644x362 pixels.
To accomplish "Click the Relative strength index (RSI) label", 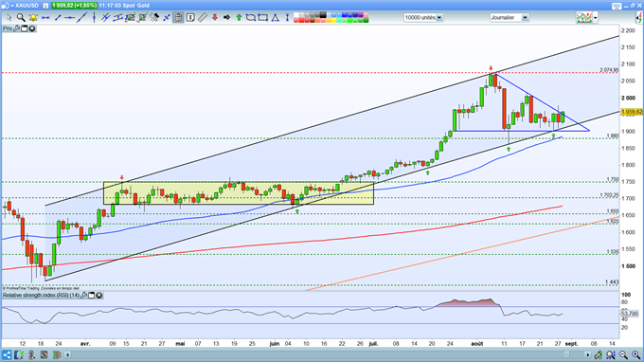I will [41, 295].
